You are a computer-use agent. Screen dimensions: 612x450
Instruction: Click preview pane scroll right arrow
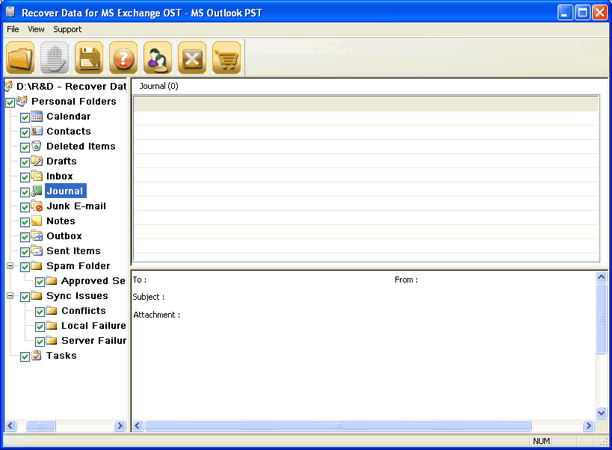pyautogui.click(x=588, y=425)
